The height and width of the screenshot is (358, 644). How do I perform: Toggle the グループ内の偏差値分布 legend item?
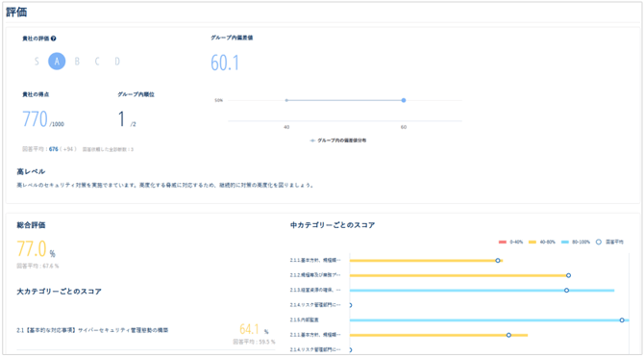point(337,141)
